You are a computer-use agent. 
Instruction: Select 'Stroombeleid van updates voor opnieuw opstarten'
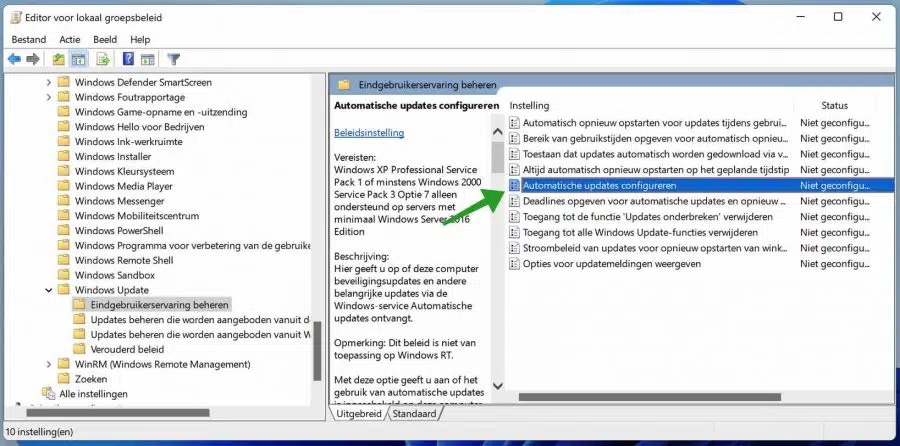tap(655, 249)
